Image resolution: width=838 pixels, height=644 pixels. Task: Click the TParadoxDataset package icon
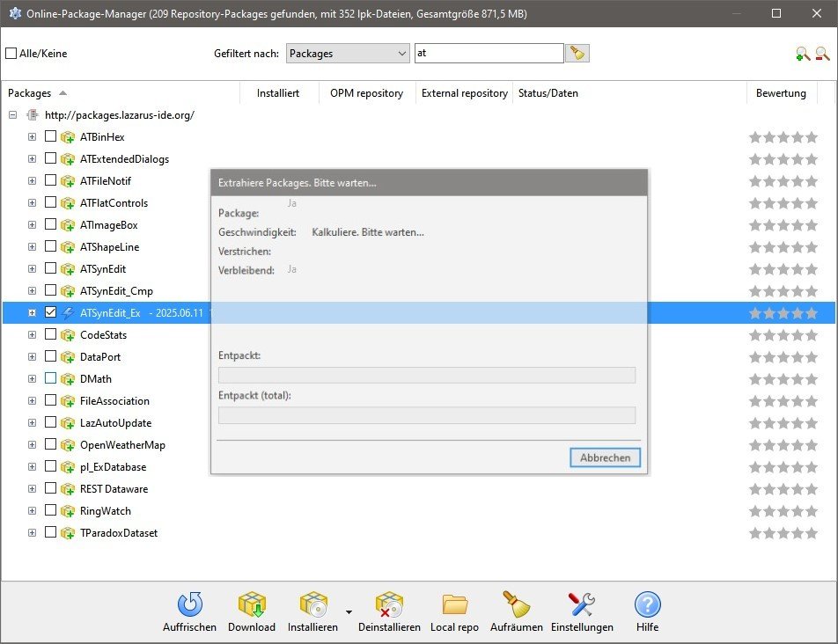click(67, 533)
